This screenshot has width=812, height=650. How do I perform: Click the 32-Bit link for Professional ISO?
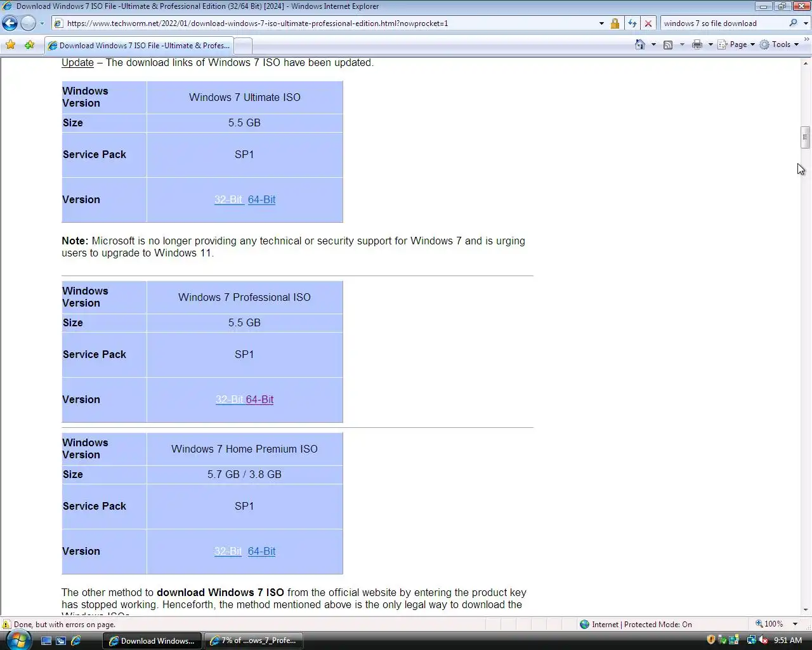[230, 399]
